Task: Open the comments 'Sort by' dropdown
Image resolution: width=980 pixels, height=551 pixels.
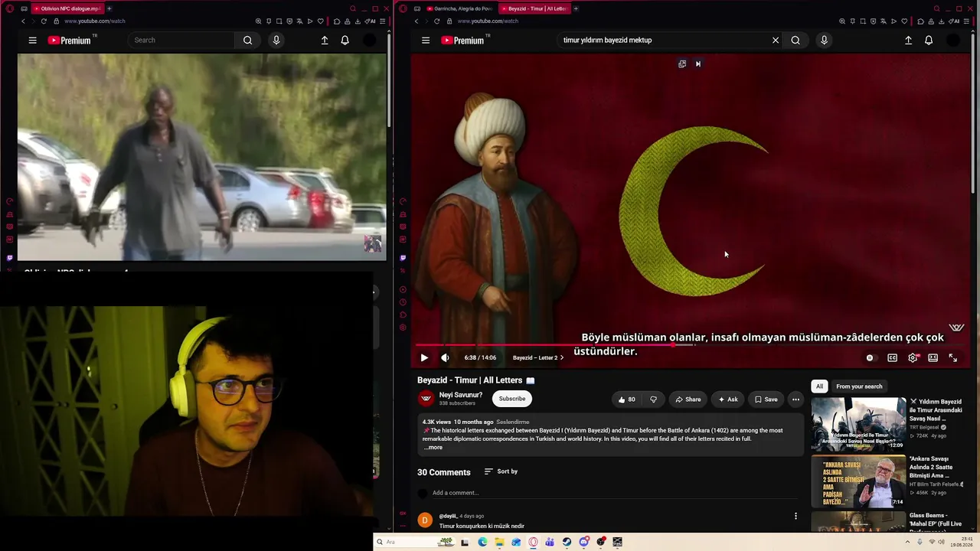Action: coord(501,471)
